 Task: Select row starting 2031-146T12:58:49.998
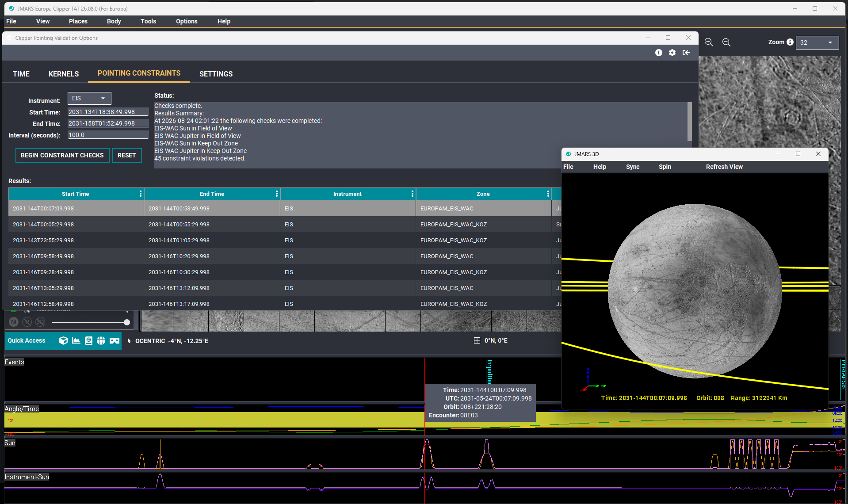tap(285, 304)
